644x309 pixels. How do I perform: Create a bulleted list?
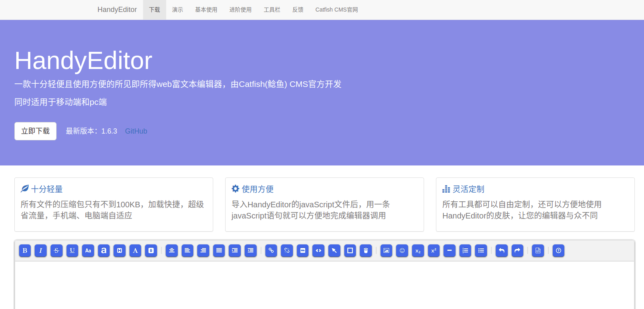(x=481, y=250)
